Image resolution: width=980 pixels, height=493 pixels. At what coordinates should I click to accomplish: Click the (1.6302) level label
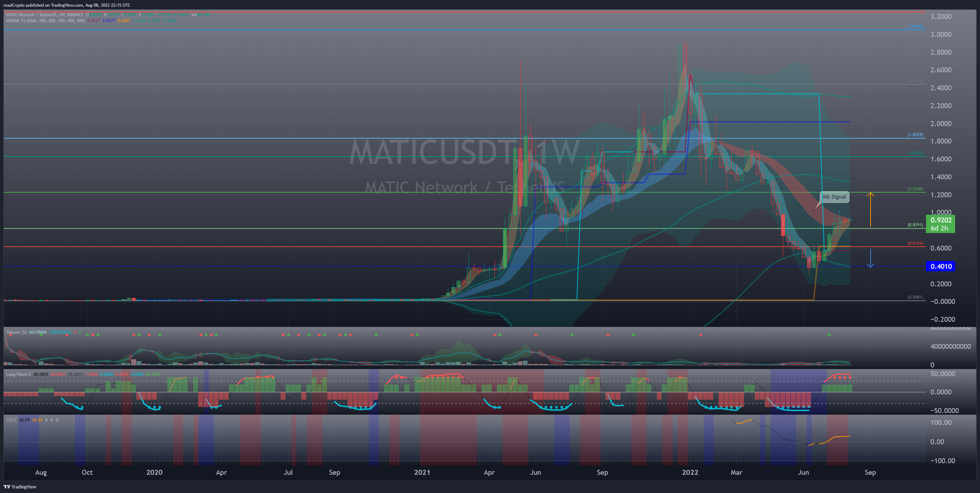coord(915,153)
